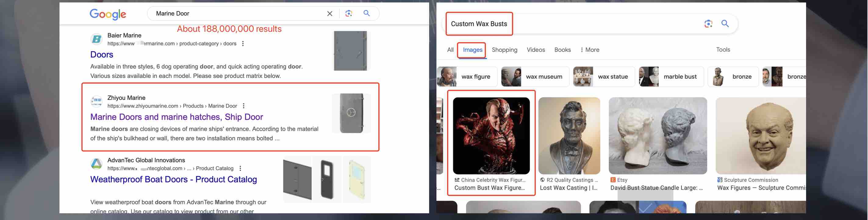Switch to the Shopping tab
This screenshot has width=868, height=220.
coord(504,50)
